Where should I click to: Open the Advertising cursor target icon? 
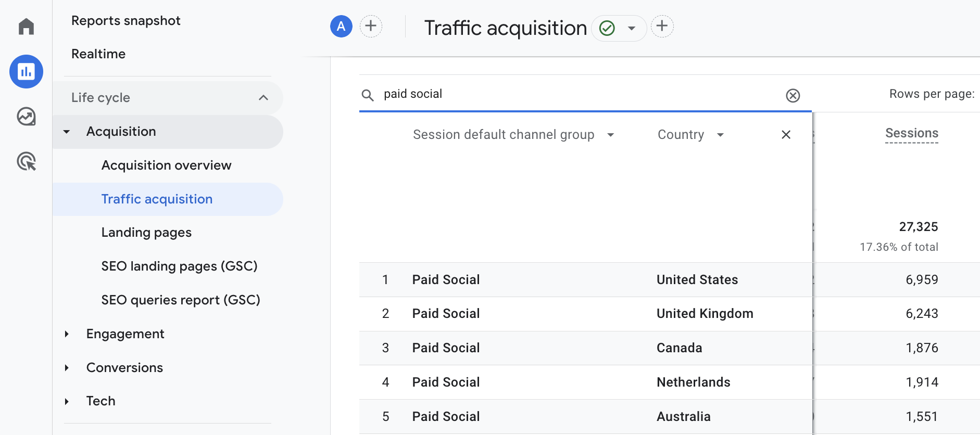click(x=26, y=161)
